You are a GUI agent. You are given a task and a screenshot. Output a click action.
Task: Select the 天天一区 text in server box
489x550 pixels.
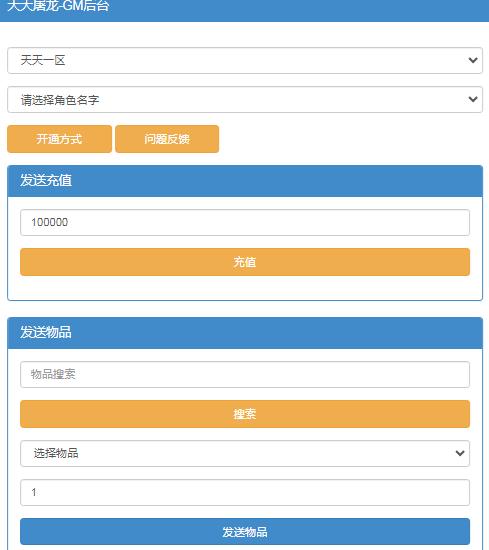(x=43, y=60)
